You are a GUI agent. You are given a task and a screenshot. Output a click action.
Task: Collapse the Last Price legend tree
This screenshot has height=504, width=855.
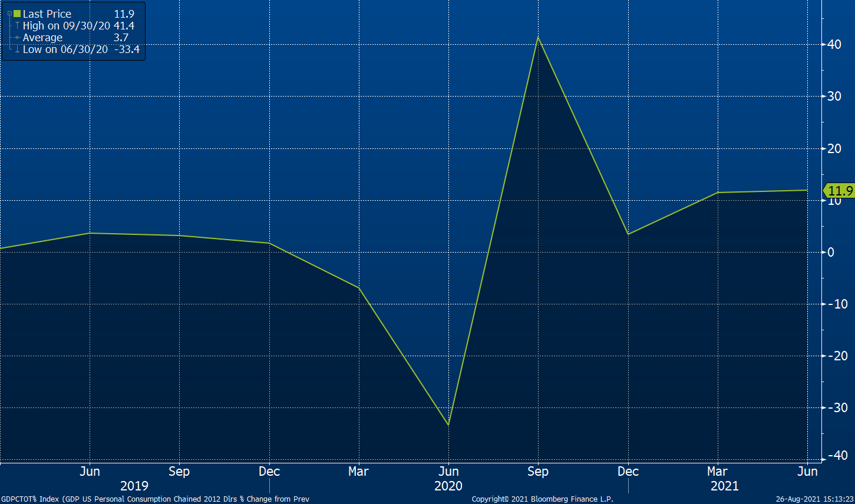(x=9, y=14)
